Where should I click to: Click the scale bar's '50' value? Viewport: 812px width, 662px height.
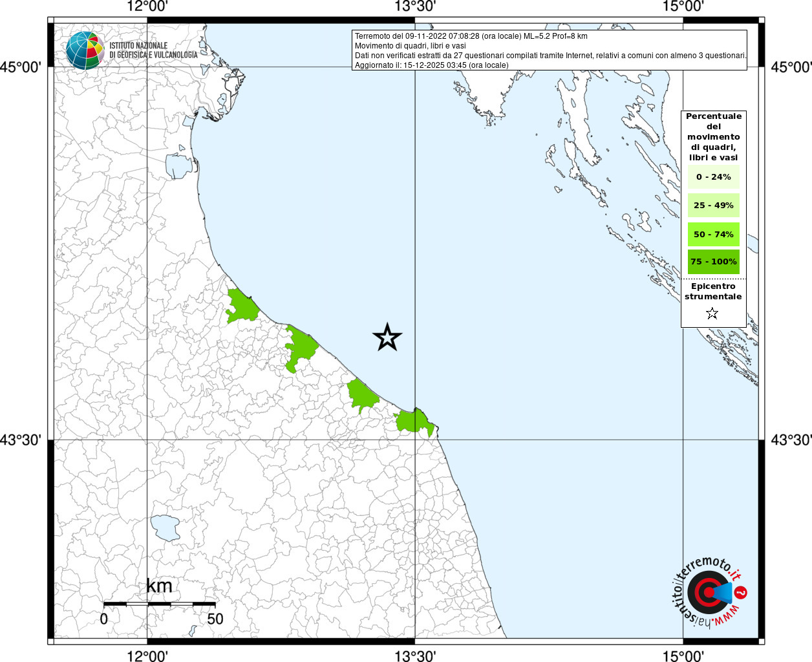click(x=215, y=619)
